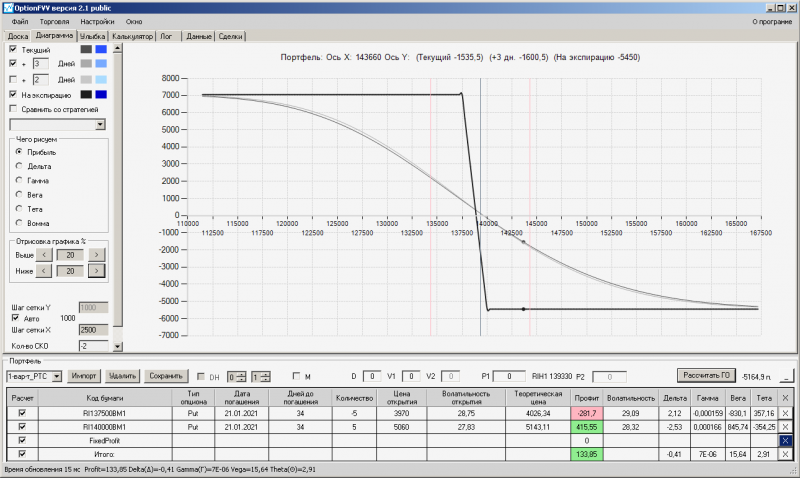Select the Прибыль radio button
The width and height of the screenshot is (800, 478).
click(19, 152)
